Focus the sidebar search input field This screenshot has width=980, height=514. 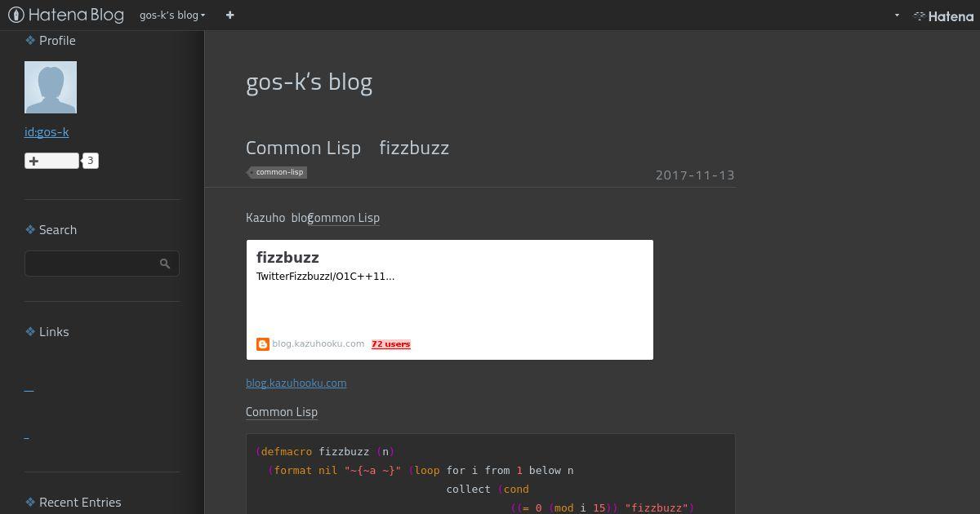click(x=90, y=264)
